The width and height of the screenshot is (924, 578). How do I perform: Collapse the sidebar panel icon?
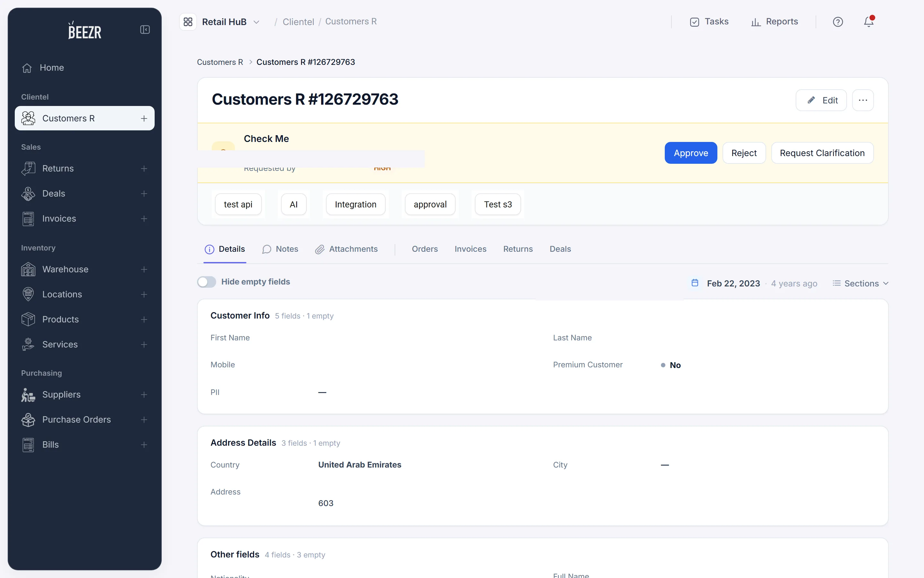[145, 30]
